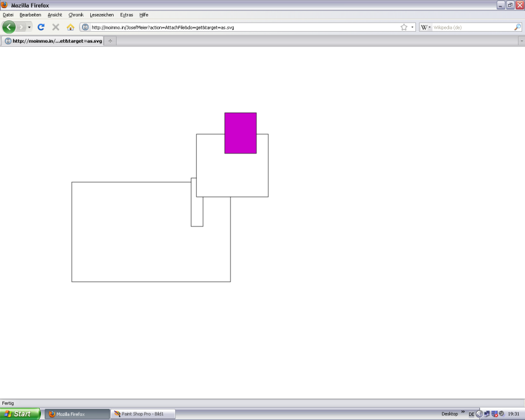Click the forward navigation arrow
This screenshot has width=525, height=420.
21,27
